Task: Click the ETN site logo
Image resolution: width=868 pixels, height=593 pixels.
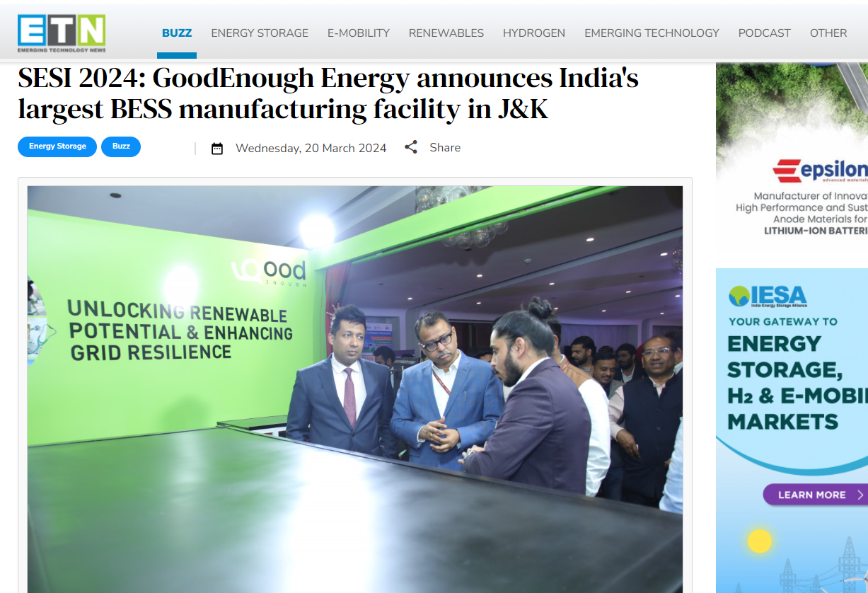Action: click(62, 33)
